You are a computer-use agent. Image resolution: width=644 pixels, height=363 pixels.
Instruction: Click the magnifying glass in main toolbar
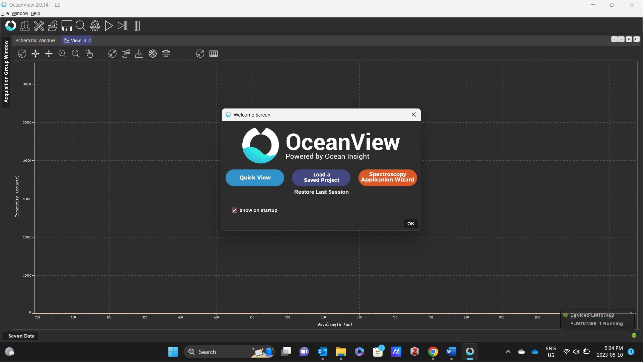[x=81, y=26]
